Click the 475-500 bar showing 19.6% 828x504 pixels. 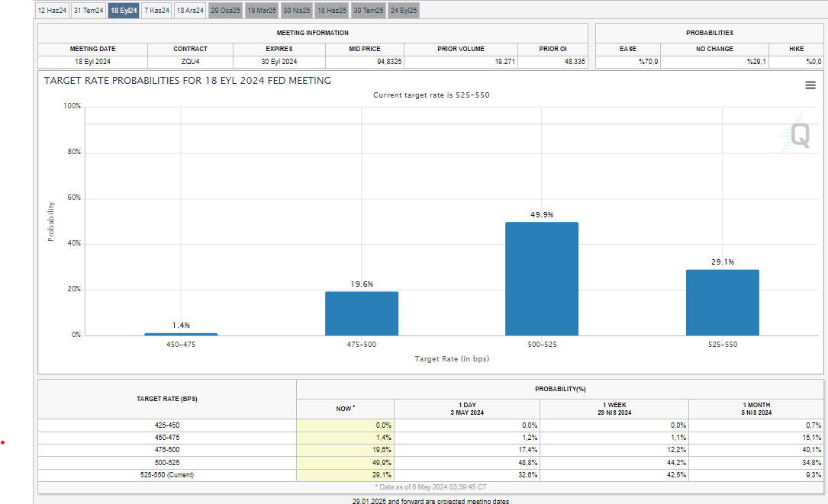[362, 313]
